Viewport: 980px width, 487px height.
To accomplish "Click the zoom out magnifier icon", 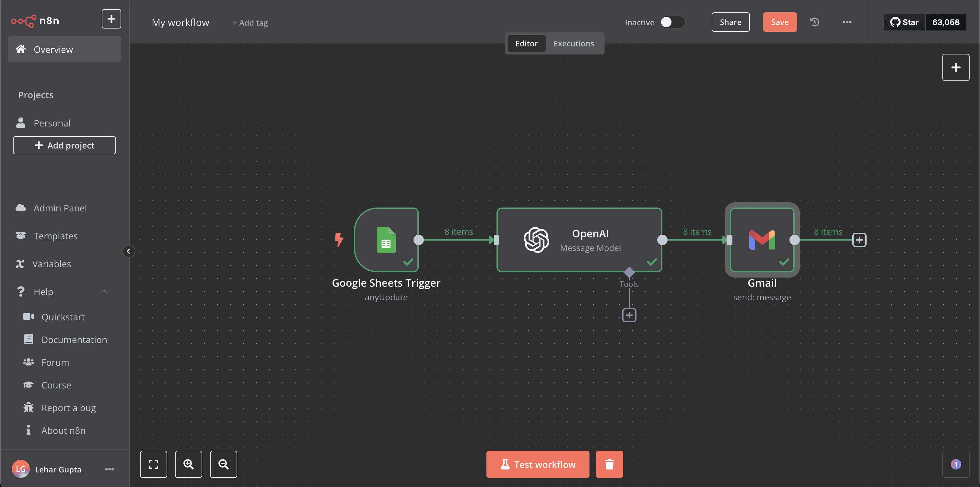I will 223,464.
